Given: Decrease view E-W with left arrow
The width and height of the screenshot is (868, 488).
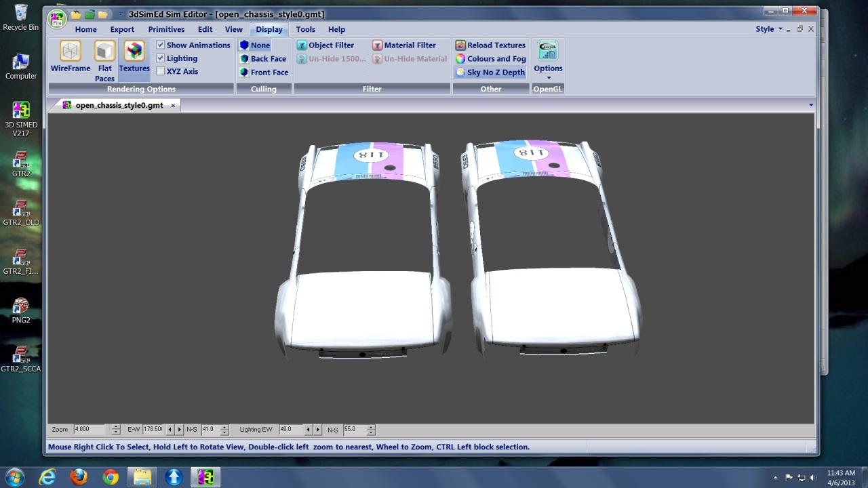Looking at the screenshot, I should 170,430.
